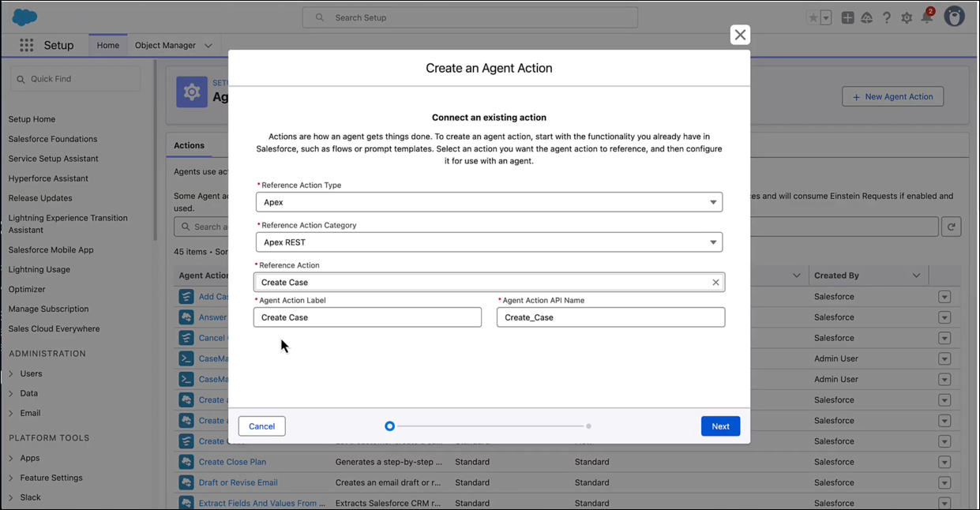The height and width of the screenshot is (510, 980).
Task: Expand the Email tree item
Action: [11, 413]
